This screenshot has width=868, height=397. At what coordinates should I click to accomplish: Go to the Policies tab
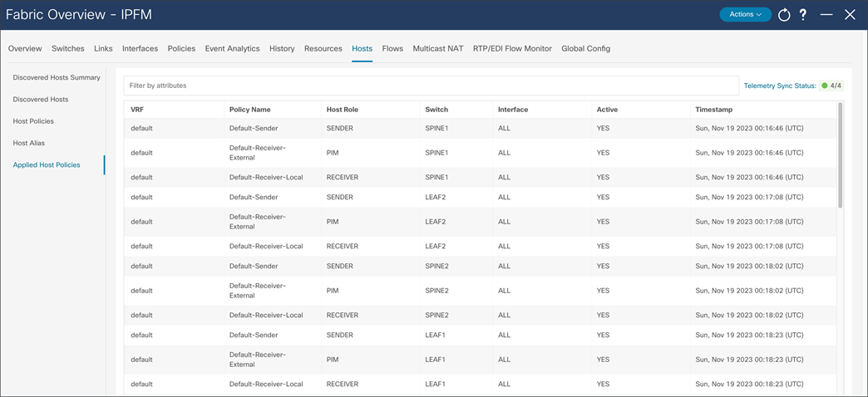pyautogui.click(x=181, y=49)
